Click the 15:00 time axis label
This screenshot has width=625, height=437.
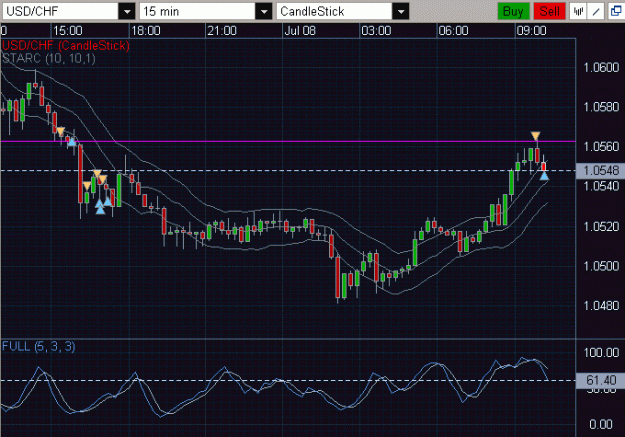pos(68,31)
